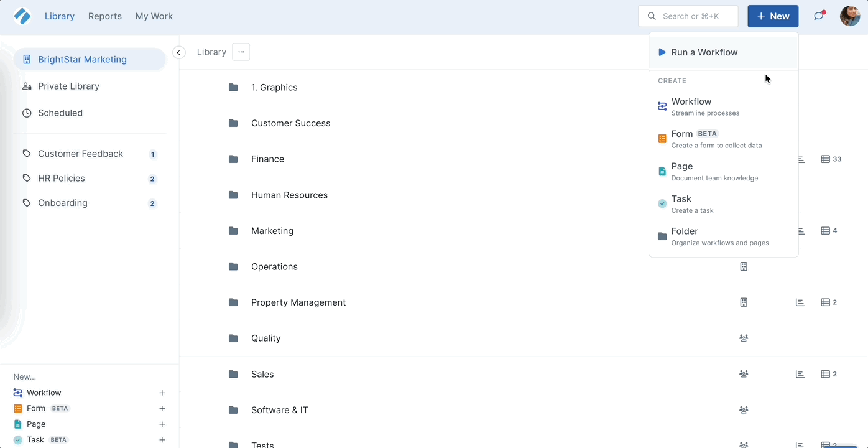Viewport: 868px width, 448px height.
Task: Choose Page in the Create menu
Action: (x=724, y=171)
